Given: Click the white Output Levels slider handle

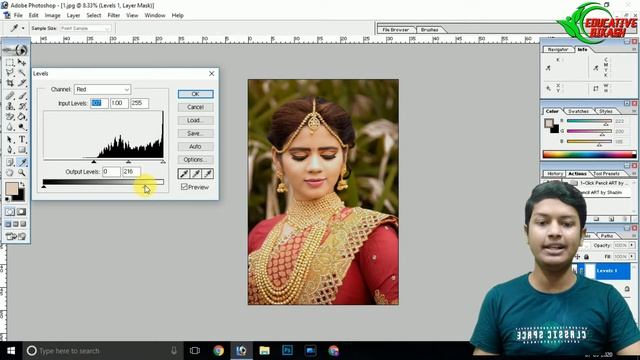Looking at the screenshot, I should [x=145, y=187].
